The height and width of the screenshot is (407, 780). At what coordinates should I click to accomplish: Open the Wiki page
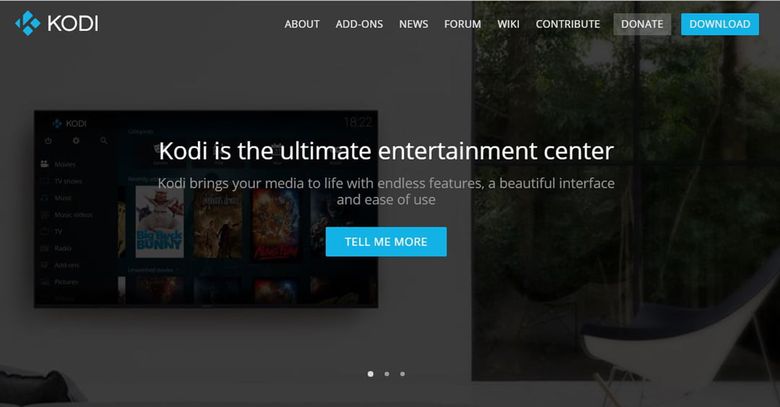(x=508, y=24)
